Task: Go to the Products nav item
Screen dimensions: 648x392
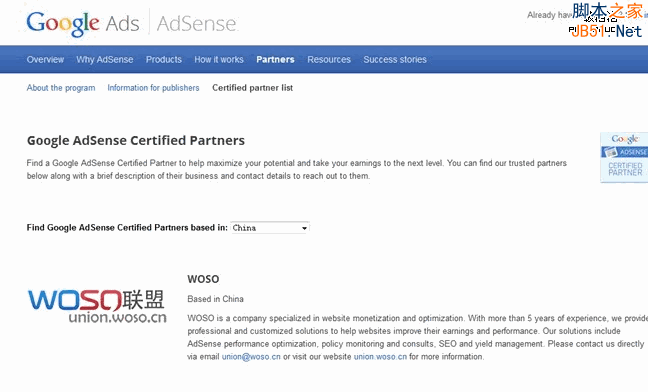Action: pos(164,59)
